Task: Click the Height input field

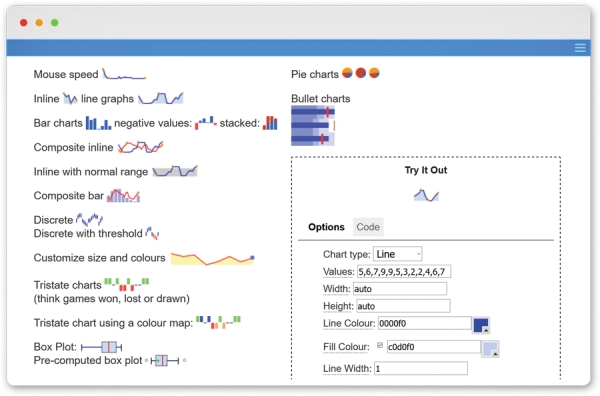Action: point(403,306)
